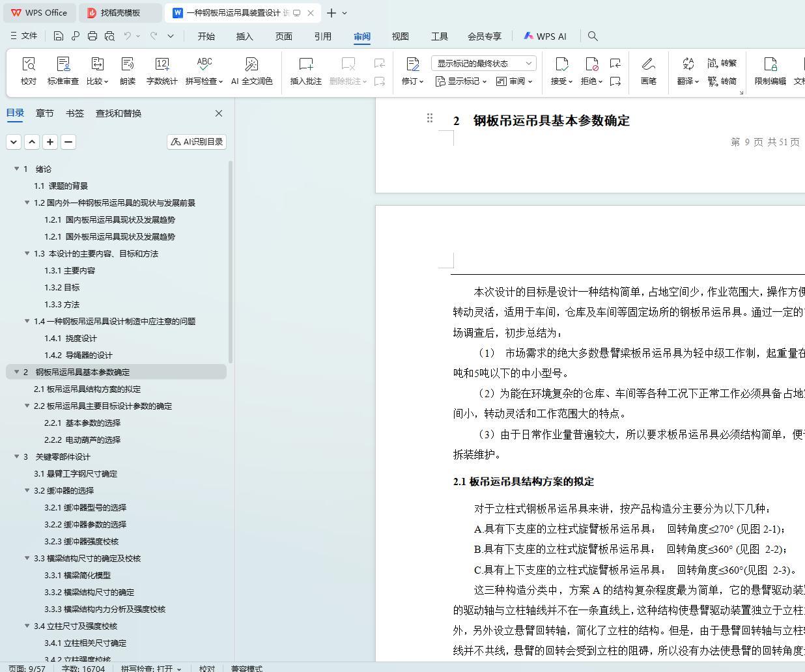Open the 显示标记 dropdown
Image resolution: width=805 pixels, height=672 pixels.
click(x=461, y=81)
